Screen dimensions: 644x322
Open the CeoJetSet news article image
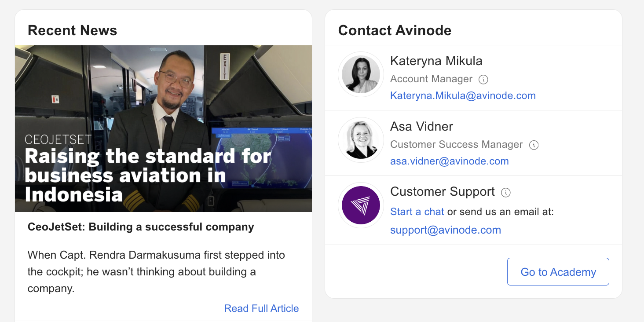coord(163,128)
